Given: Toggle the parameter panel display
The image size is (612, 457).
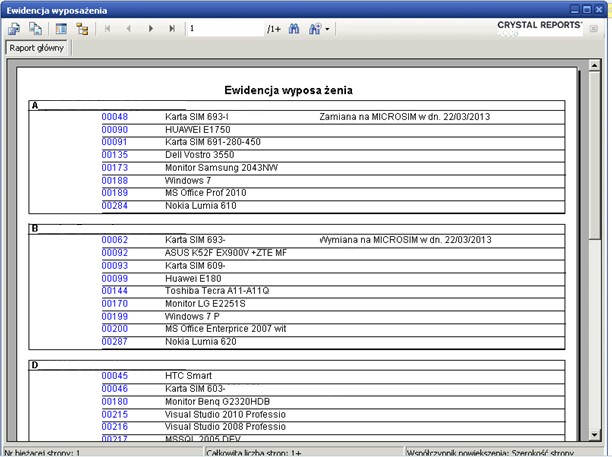Looking at the screenshot, I should pyautogui.click(x=61, y=29).
